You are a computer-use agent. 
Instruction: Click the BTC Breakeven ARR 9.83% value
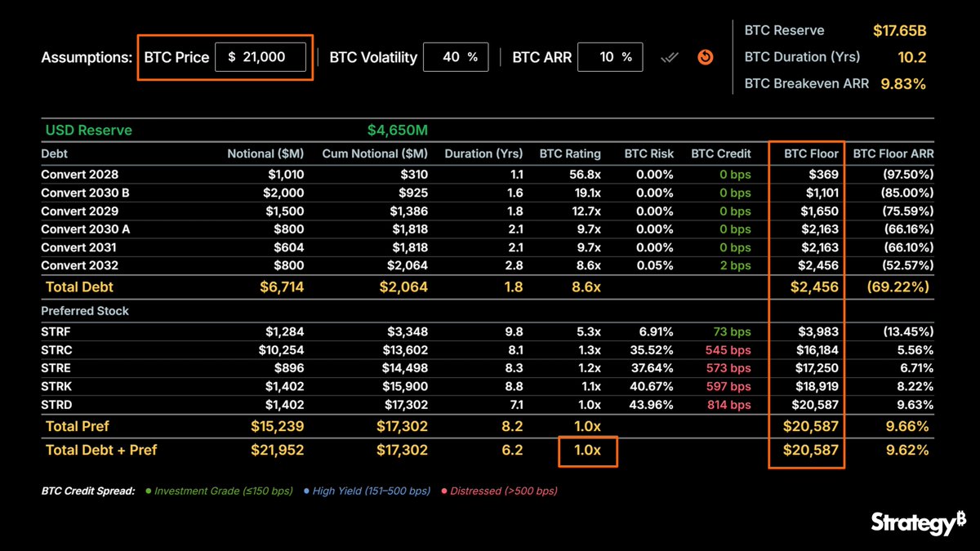coord(903,83)
